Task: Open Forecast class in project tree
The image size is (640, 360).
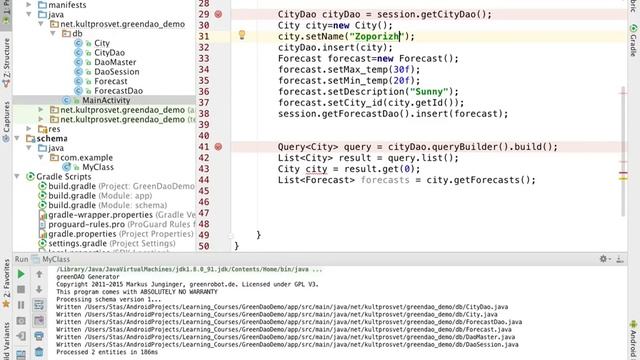Action: [111, 81]
